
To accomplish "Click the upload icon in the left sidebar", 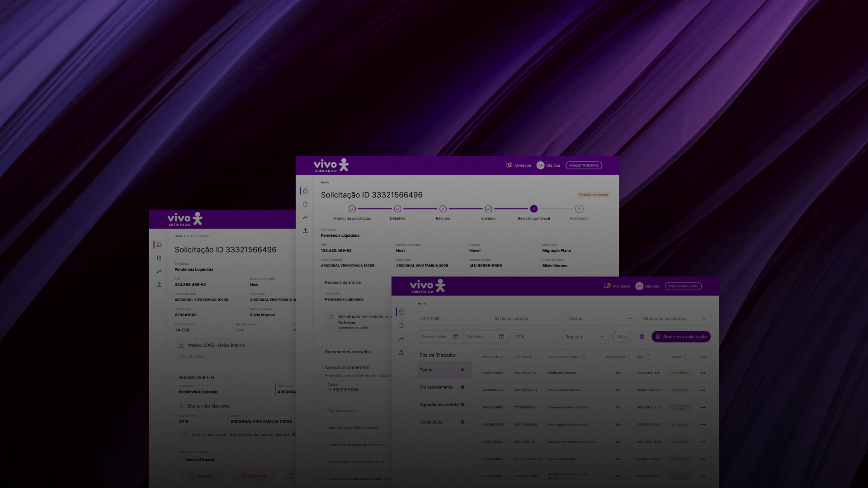I will [x=401, y=352].
